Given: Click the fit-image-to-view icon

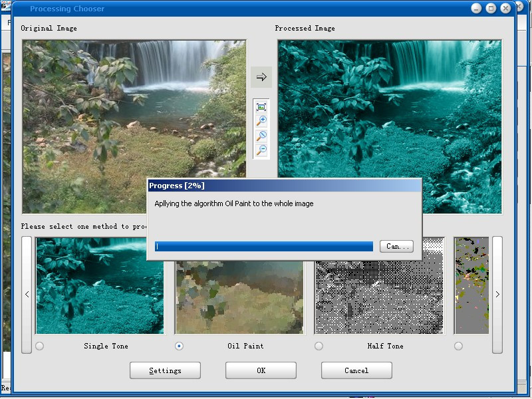Looking at the screenshot, I should pos(261,107).
